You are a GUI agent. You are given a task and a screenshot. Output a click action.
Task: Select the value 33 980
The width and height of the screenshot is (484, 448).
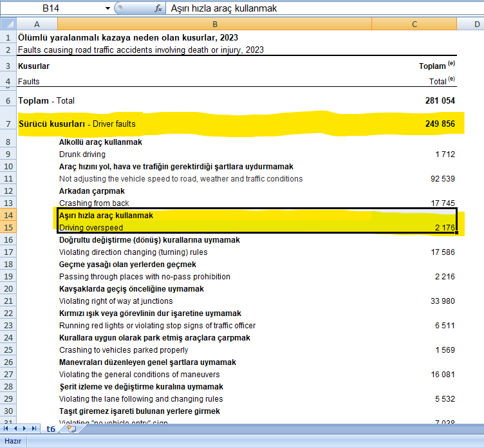(442, 301)
